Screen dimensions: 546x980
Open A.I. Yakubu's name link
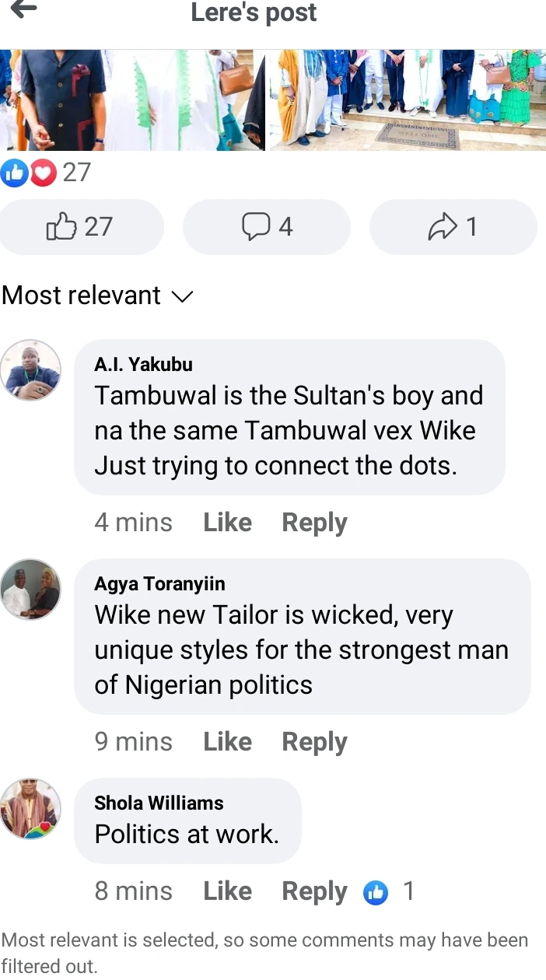[143, 364]
